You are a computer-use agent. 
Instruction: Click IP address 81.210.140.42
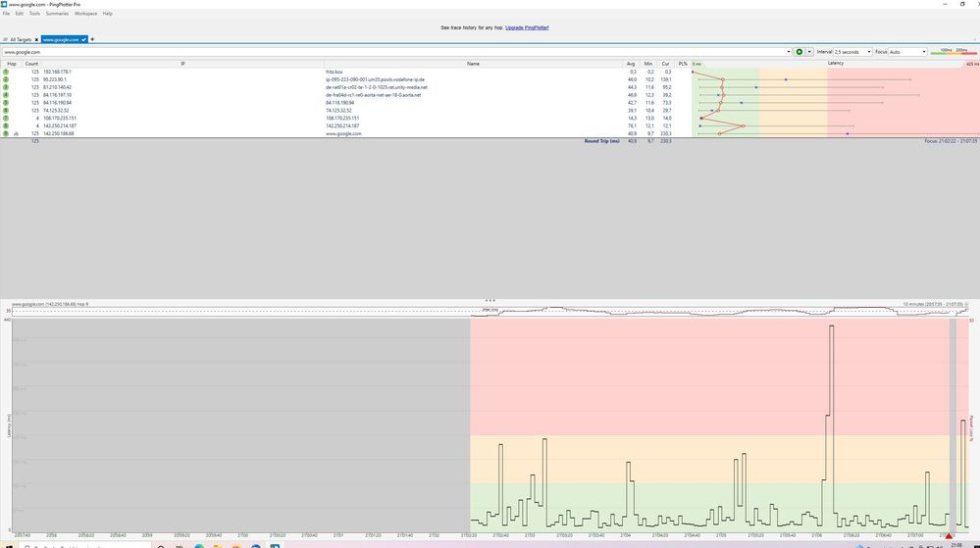tap(57, 87)
